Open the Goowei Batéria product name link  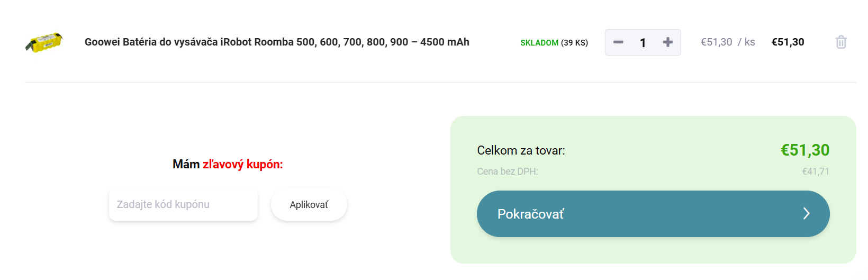(x=277, y=42)
